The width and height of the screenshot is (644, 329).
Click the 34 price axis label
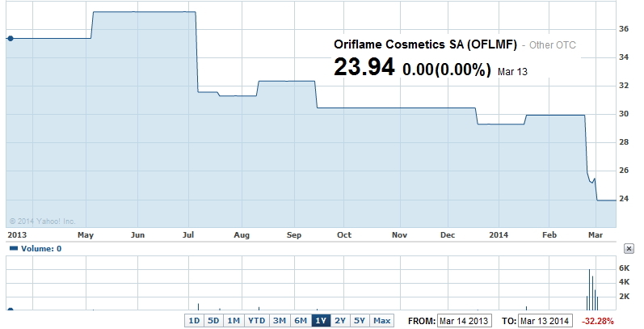[624, 57]
